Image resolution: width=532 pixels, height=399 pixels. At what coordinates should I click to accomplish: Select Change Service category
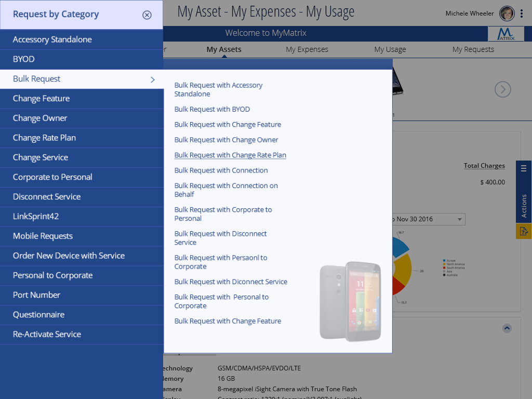[x=82, y=158]
